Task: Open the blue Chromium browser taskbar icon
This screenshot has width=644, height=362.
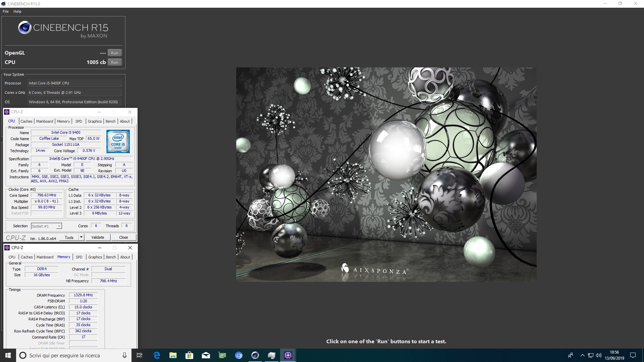Action: click(x=239, y=355)
